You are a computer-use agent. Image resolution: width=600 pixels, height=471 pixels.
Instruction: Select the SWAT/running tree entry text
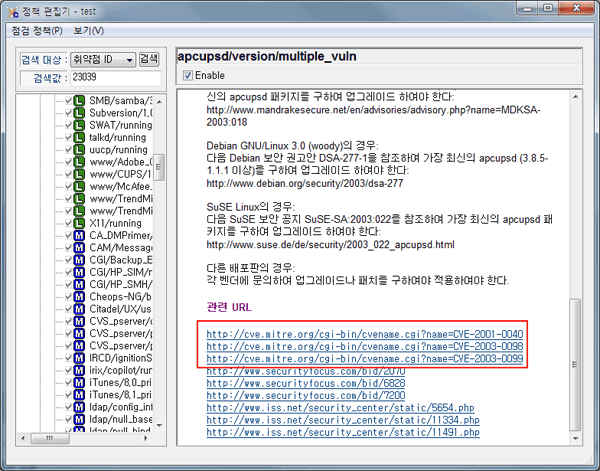pos(121,125)
